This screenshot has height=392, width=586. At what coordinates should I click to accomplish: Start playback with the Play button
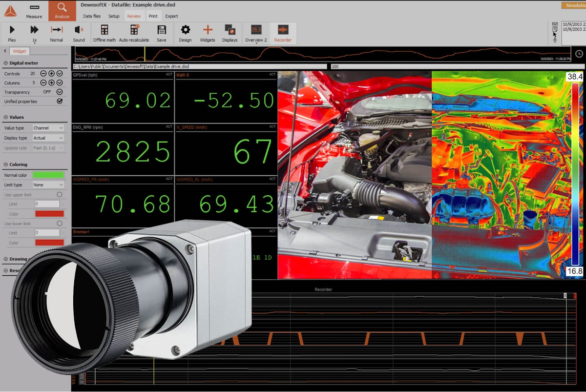point(12,32)
